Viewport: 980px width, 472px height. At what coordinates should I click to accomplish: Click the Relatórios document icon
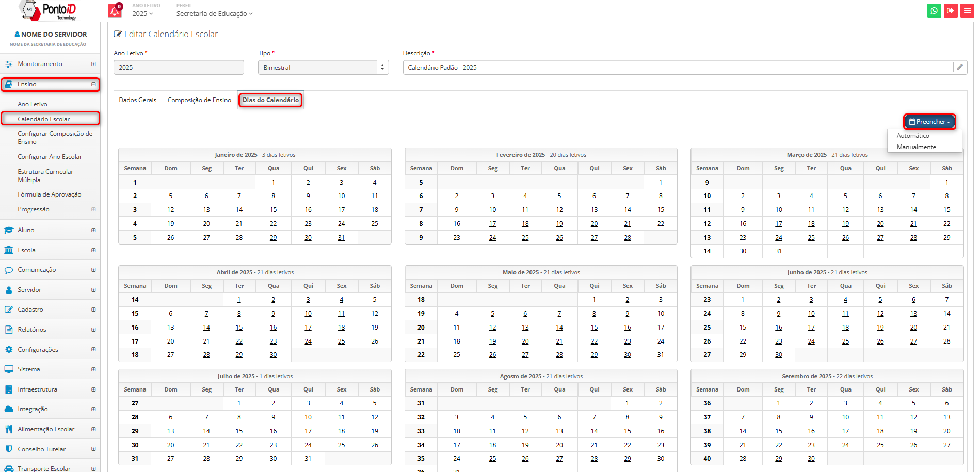coord(9,330)
